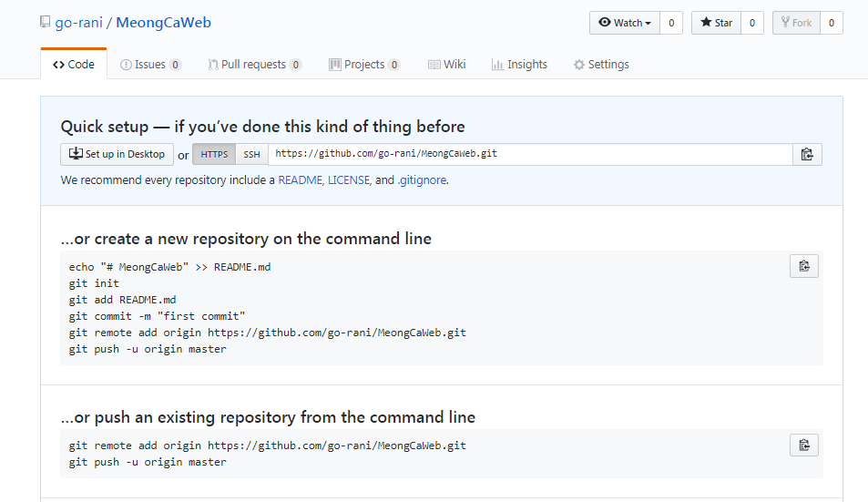
Task: Click '…or push an existing repository' heading
Action: 268,416
